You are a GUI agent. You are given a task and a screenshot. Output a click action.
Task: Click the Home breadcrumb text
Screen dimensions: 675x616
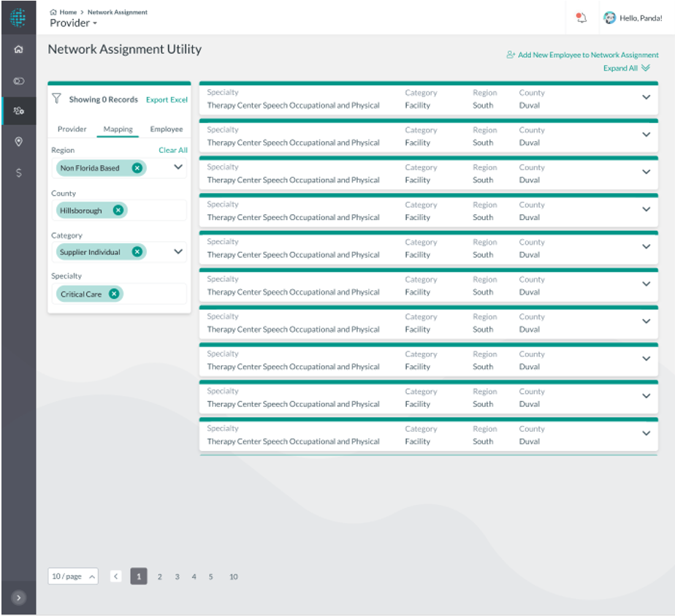pyautogui.click(x=68, y=12)
